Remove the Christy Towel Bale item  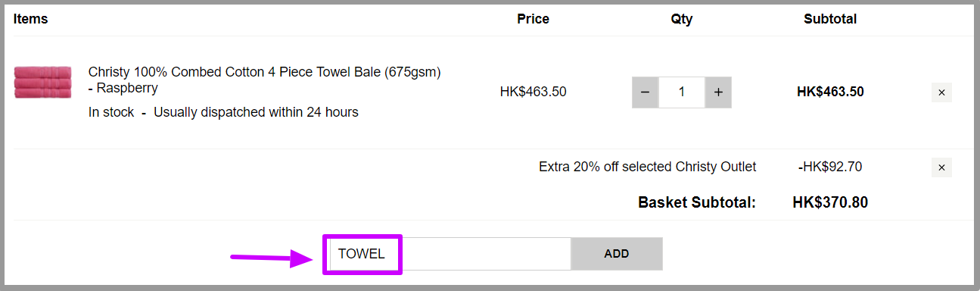(941, 92)
